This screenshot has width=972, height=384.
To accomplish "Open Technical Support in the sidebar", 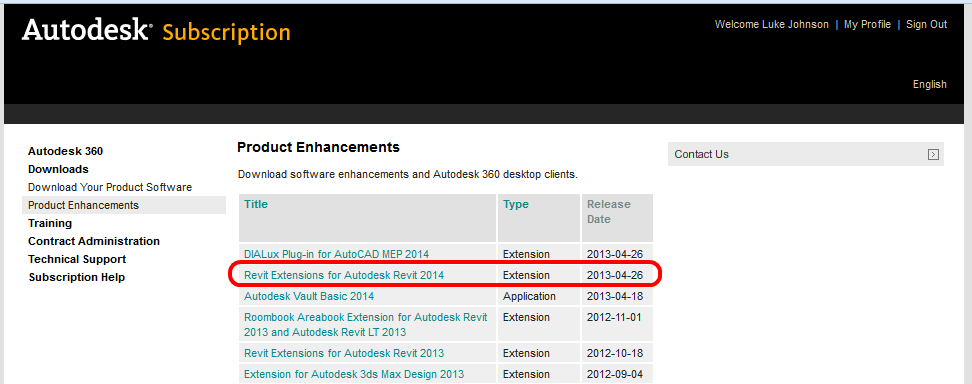I will [77, 259].
